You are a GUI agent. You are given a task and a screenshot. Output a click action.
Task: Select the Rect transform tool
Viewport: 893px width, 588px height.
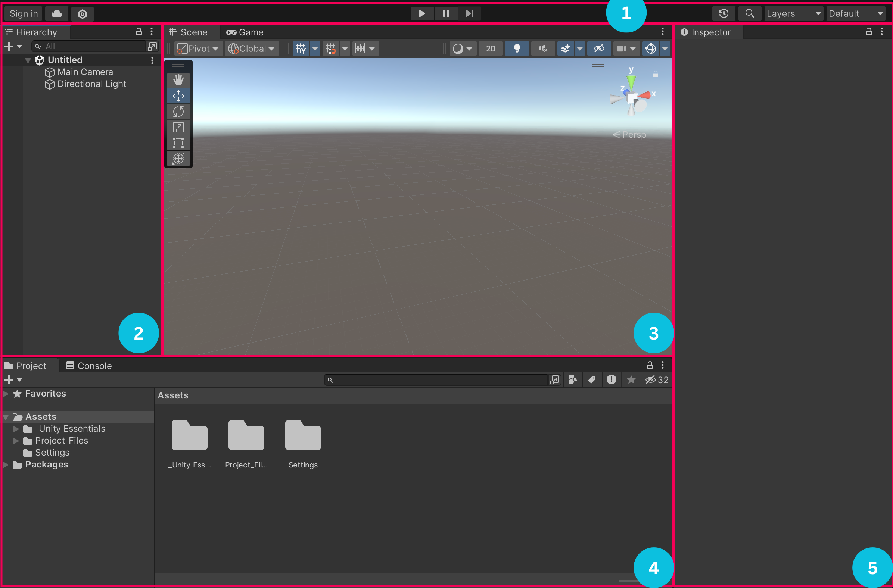click(178, 143)
